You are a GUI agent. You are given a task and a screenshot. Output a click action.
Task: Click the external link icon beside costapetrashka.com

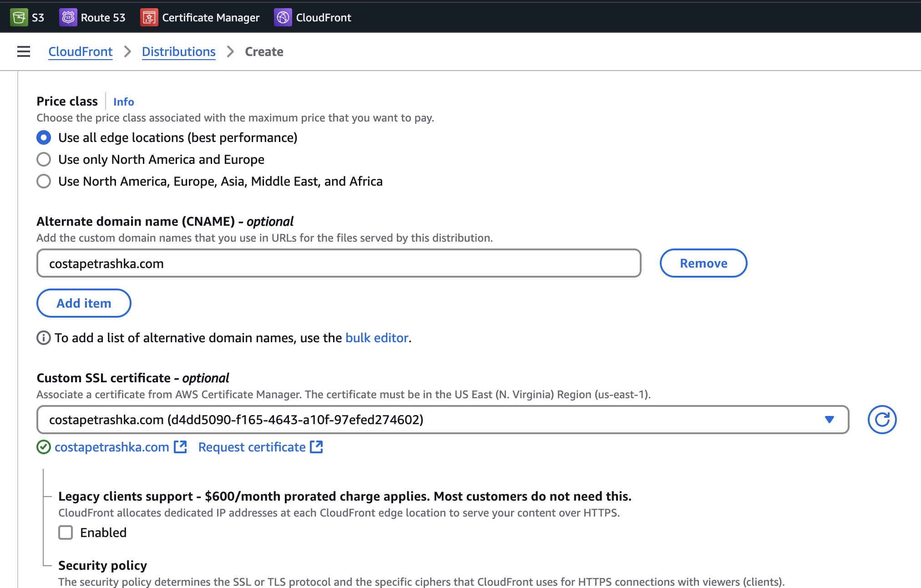click(181, 447)
